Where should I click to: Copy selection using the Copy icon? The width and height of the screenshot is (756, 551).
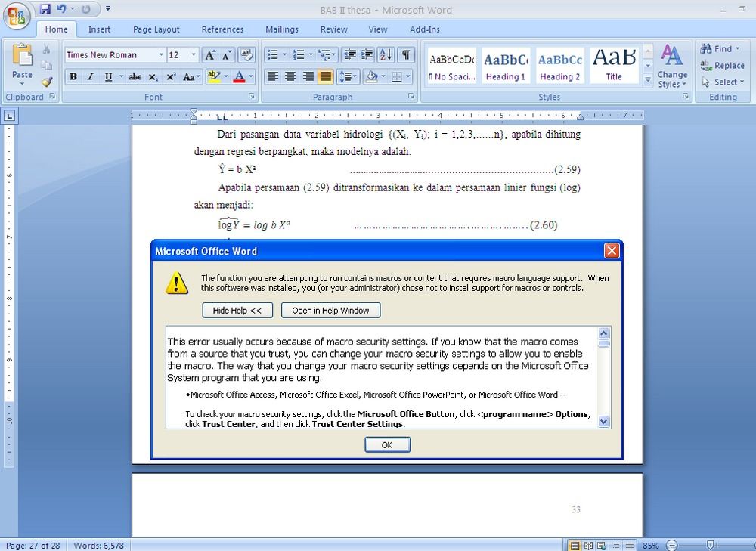46,65
